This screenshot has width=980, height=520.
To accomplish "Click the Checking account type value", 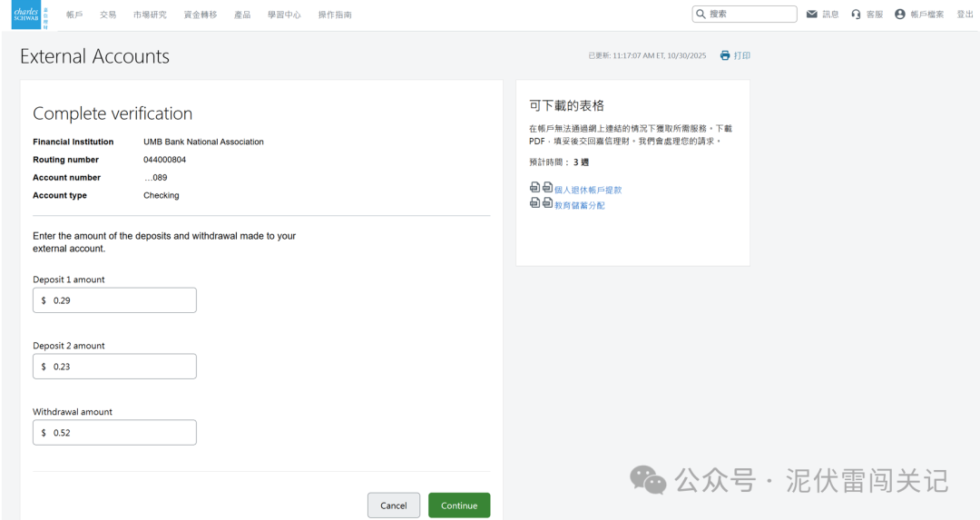I will tap(162, 195).
